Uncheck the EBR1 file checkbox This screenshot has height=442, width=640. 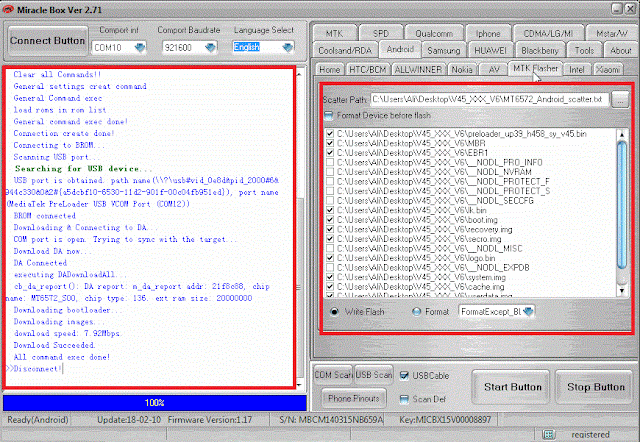point(330,153)
